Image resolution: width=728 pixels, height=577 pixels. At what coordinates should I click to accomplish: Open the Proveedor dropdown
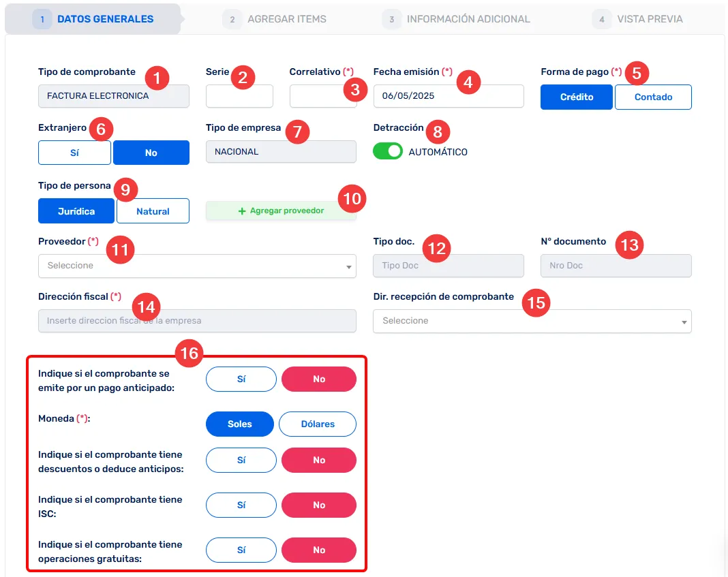197,266
